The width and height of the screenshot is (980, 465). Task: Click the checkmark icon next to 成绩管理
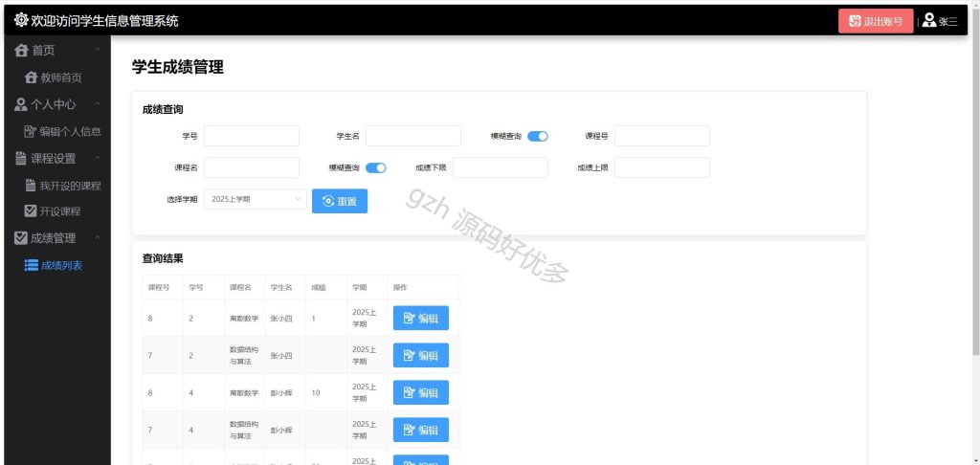[x=21, y=238]
